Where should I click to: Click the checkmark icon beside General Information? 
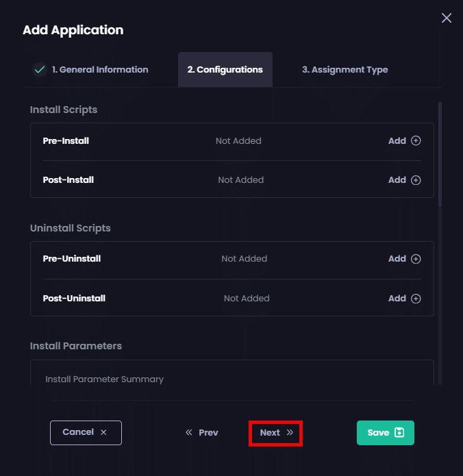click(40, 69)
